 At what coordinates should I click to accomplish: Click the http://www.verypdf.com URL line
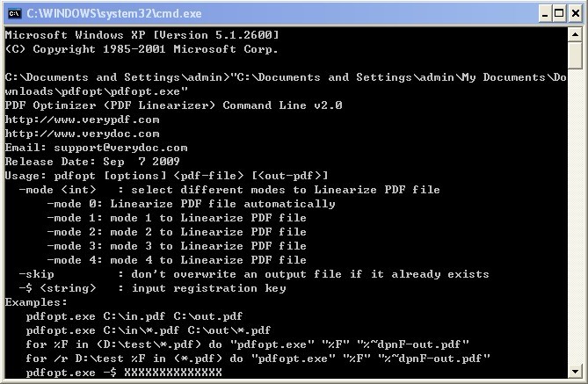[82, 120]
